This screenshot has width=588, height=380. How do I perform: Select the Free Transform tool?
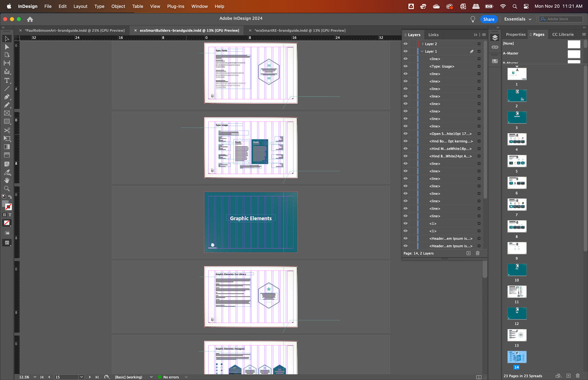click(7, 139)
